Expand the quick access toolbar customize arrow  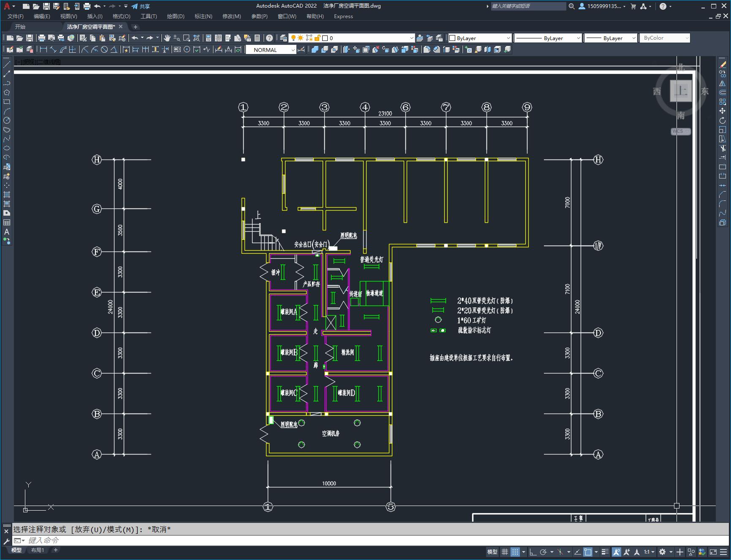click(126, 6)
